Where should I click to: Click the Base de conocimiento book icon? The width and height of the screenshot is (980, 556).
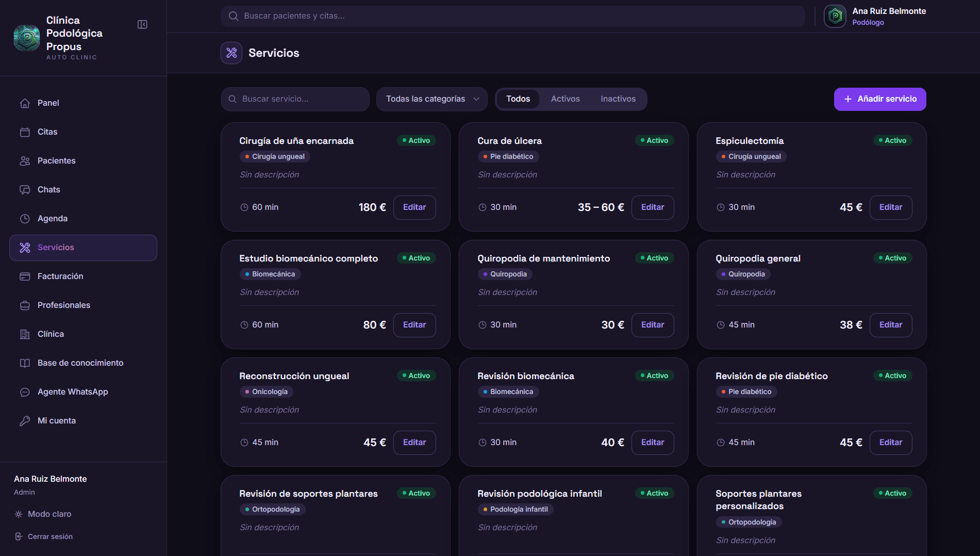click(x=25, y=363)
